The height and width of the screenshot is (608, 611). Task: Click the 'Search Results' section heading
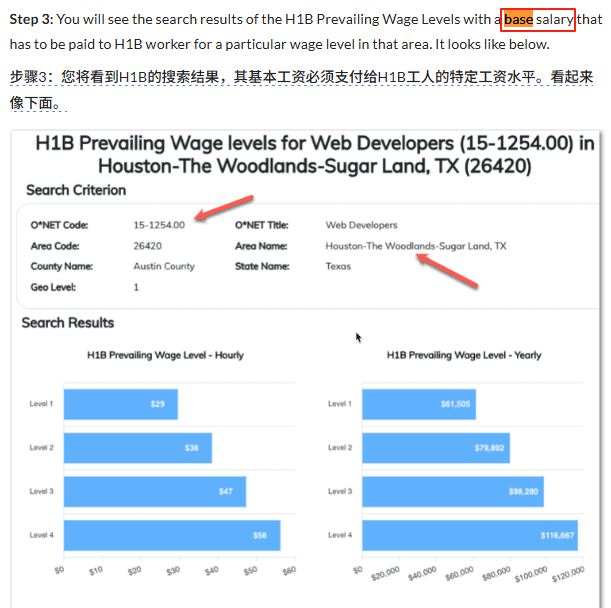pos(68,323)
